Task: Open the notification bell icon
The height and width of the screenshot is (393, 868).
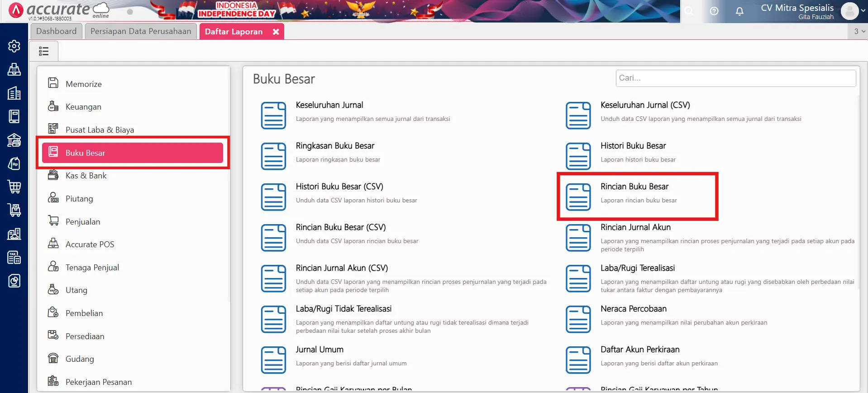Action: point(739,11)
